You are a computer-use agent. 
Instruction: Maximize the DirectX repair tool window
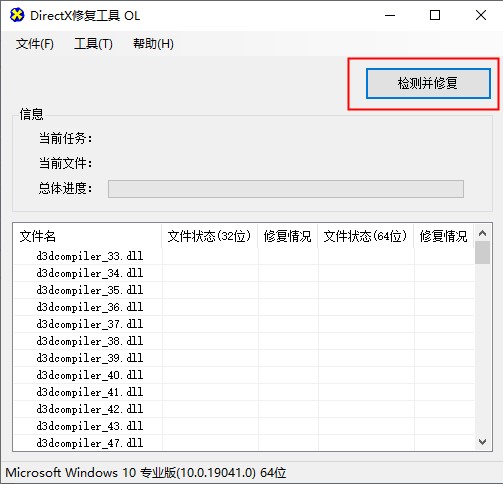[435, 15]
